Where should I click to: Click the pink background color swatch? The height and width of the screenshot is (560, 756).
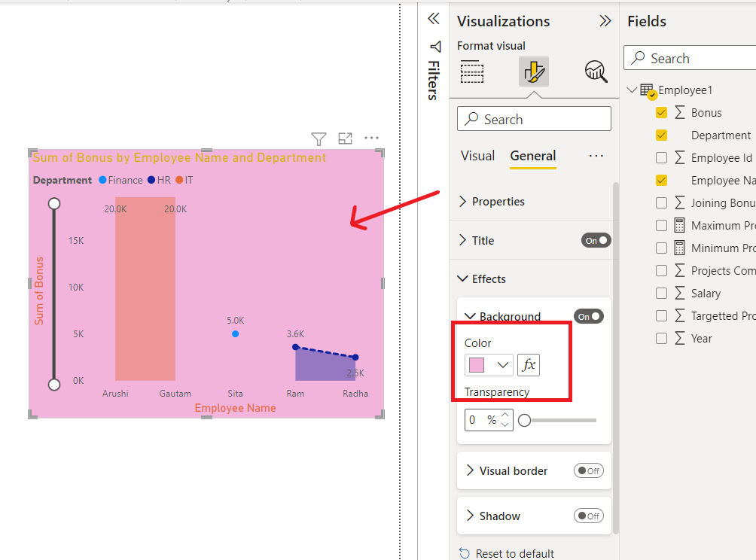477,365
